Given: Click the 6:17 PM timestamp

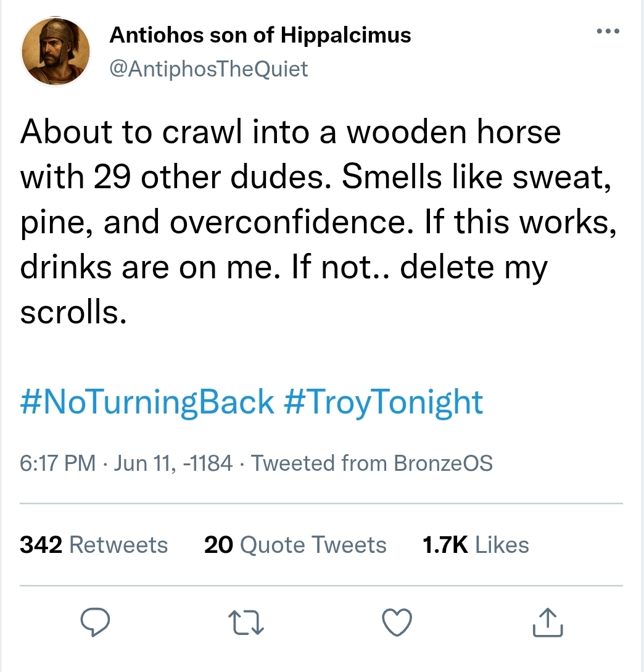Looking at the screenshot, I should click(x=58, y=463).
